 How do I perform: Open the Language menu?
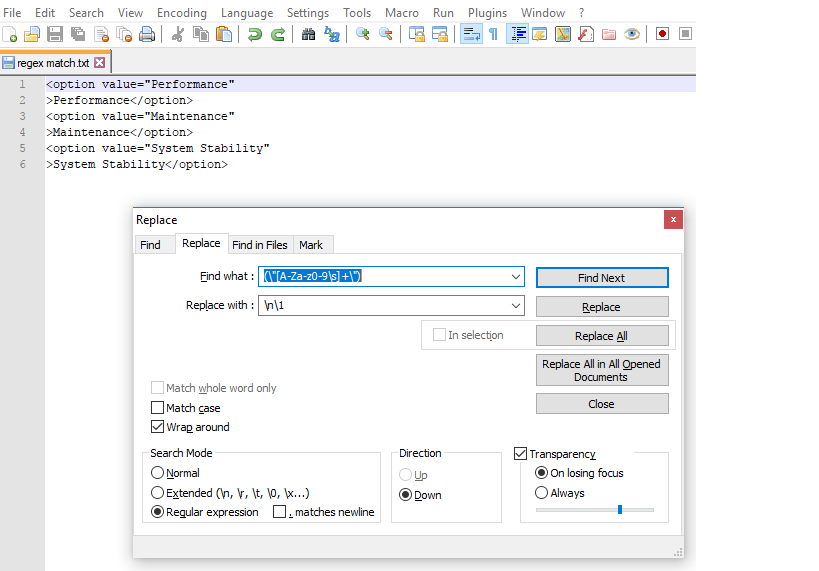coord(247,13)
